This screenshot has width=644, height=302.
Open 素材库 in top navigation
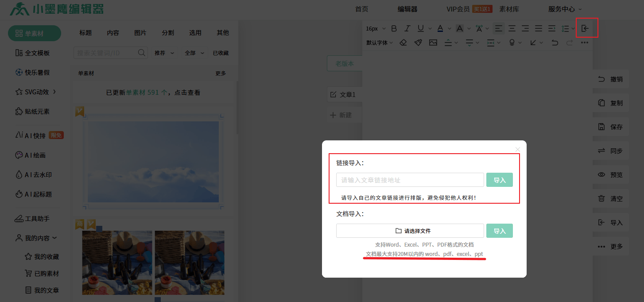[509, 9]
